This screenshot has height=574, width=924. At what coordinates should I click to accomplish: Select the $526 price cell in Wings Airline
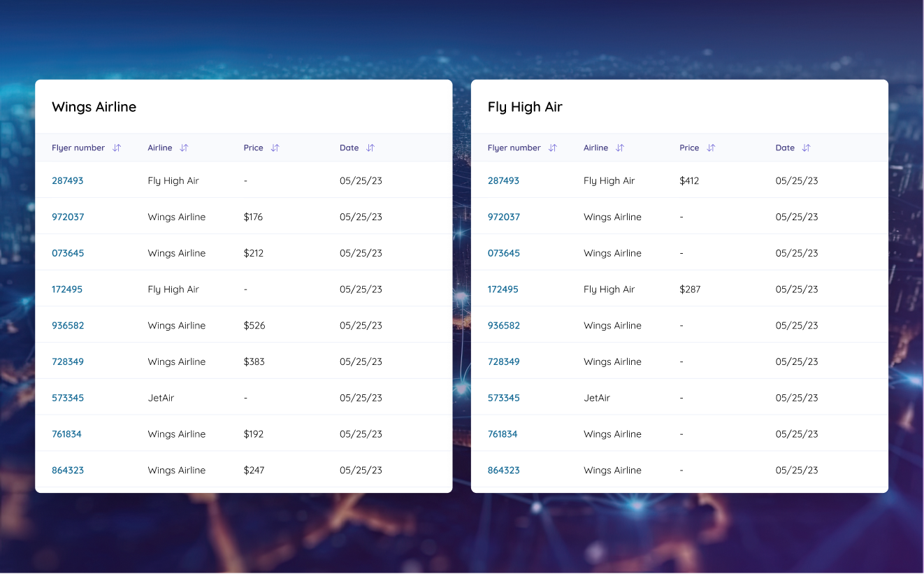click(x=254, y=326)
